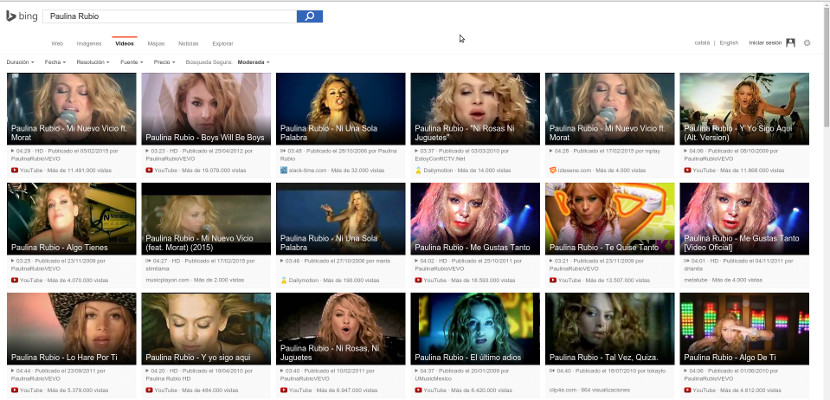
Task: Open the Duración filter dropdown
Action: (20, 62)
